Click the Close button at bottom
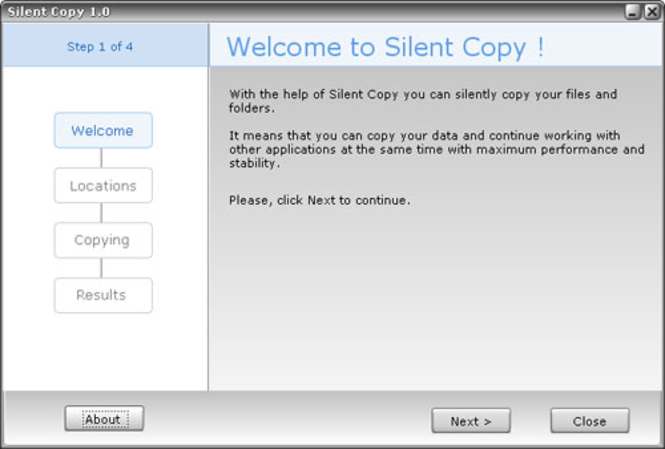The width and height of the screenshot is (665, 449). pyautogui.click(x=590, y=421)
